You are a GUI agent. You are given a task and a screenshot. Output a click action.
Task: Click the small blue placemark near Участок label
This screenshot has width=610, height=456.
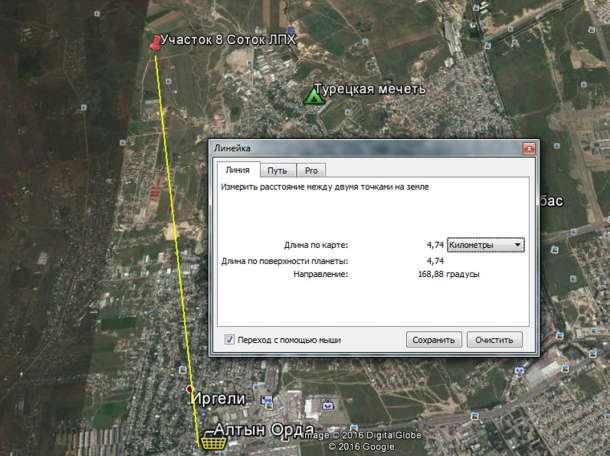289,31
